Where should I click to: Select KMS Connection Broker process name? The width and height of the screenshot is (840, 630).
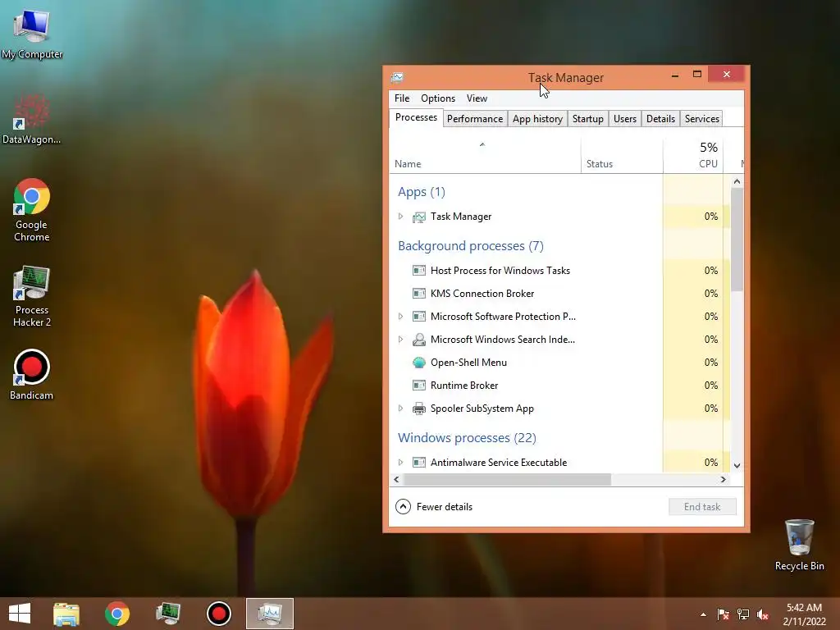[482, 294]
